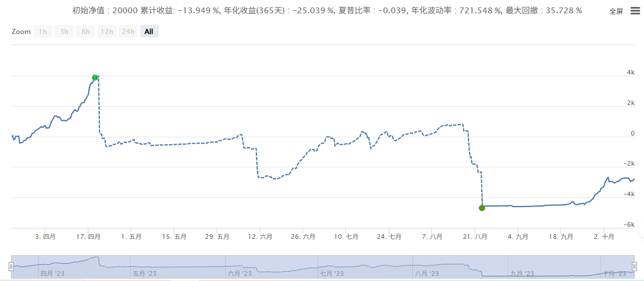
Task: Click the Zoom label text
Action: pos(21,32)
